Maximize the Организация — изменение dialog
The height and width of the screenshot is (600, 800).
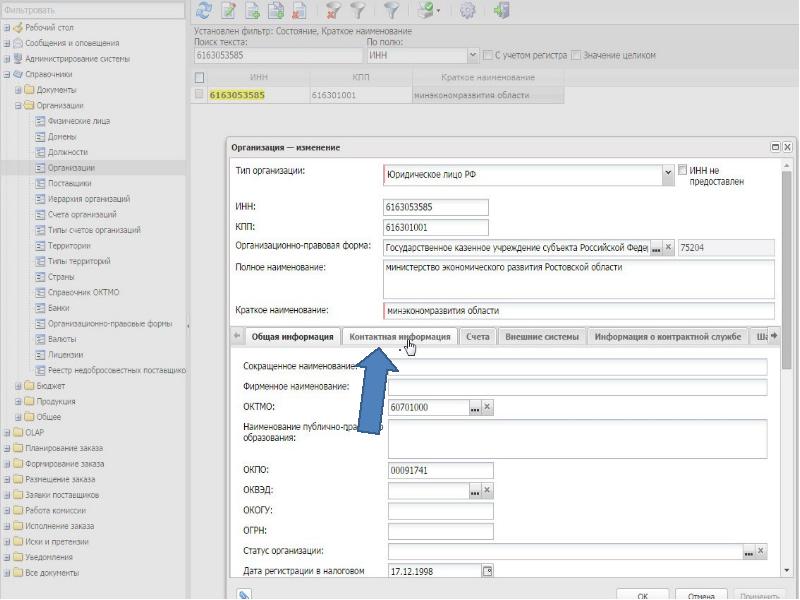[775, 147]
